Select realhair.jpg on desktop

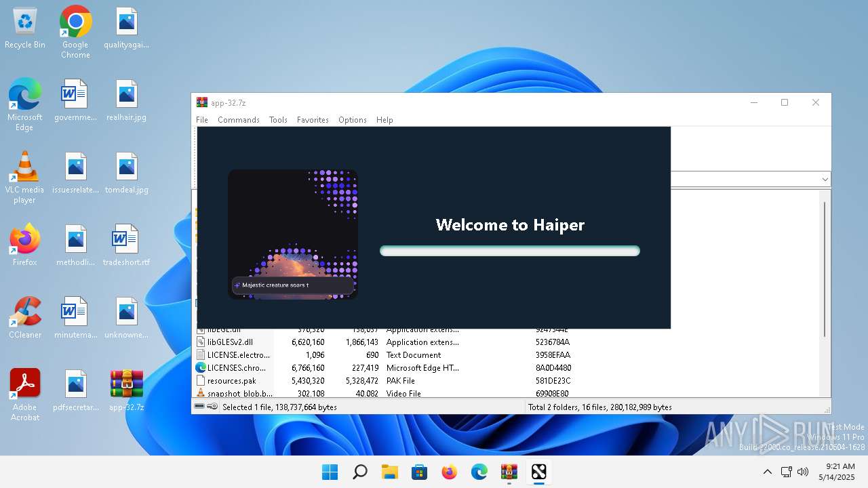(x=126, y=100)
